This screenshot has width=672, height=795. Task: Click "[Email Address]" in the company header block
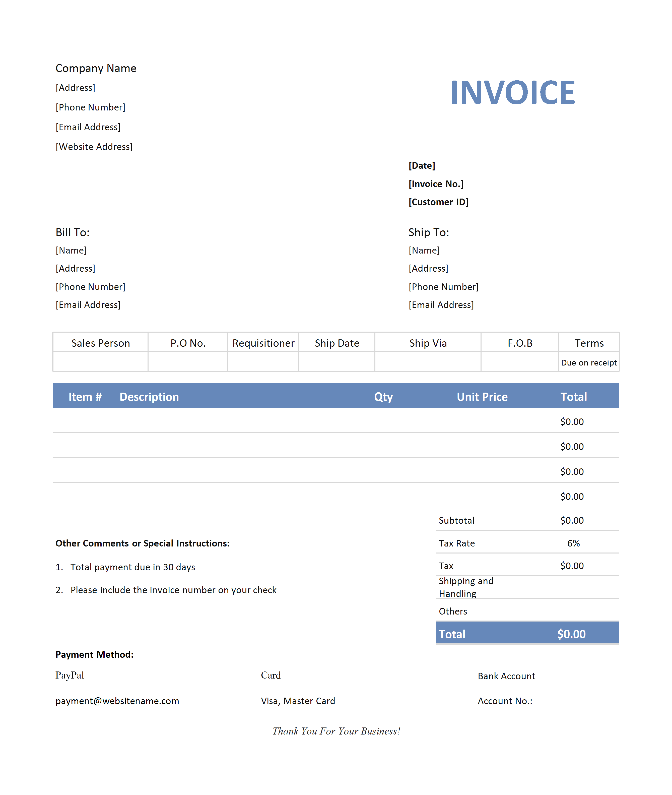pos(88,127)
